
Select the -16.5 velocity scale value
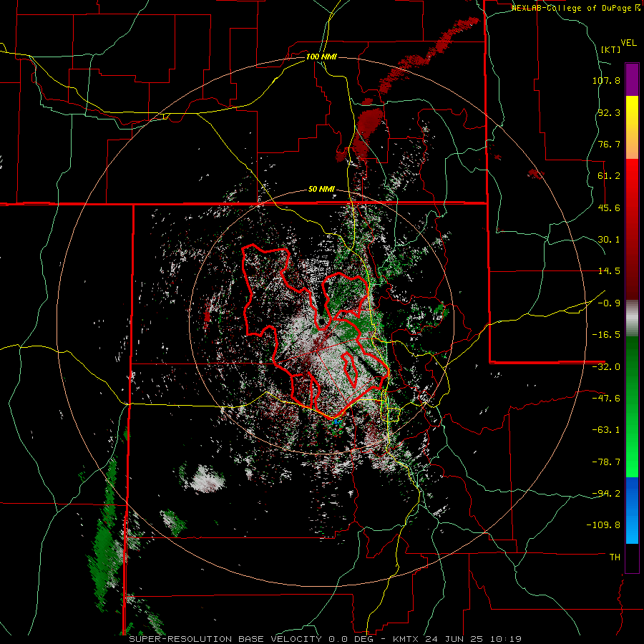click(x=606, y=335)
